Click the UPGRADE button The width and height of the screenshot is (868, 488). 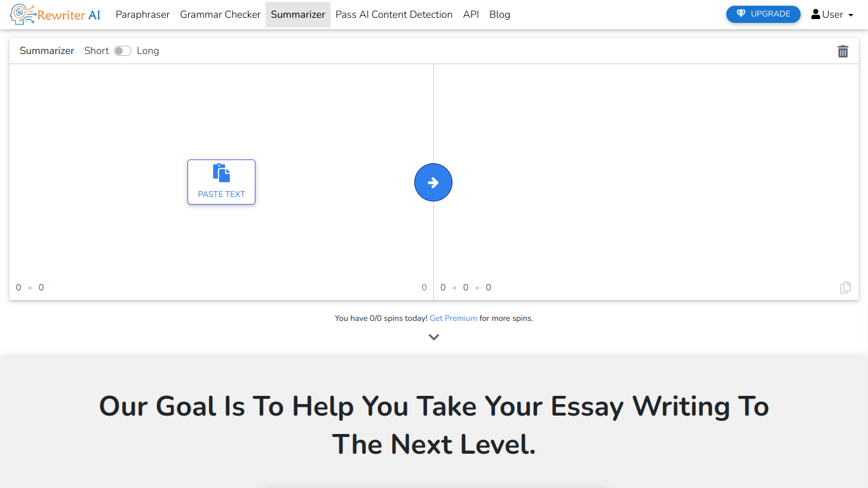(763, 14)
